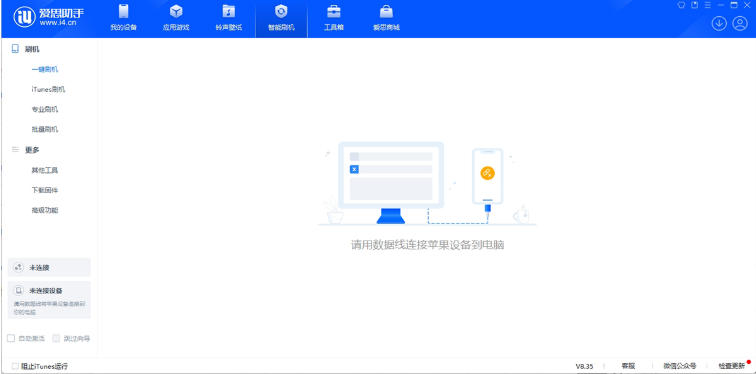Select 专业刷机 in the sidebar
Viewport: 756px width, 374px height.
pyautogui.click(x=45, y=109)
